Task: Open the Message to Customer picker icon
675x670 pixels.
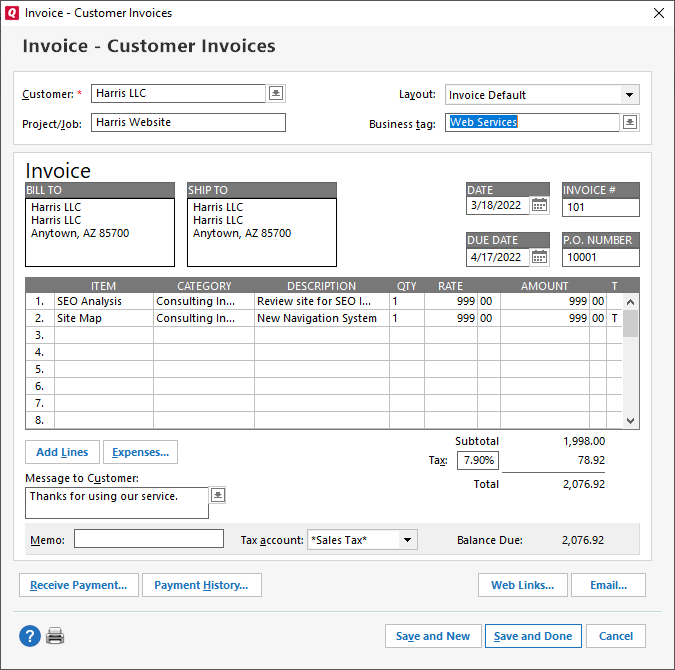Action: coord(218,495)
